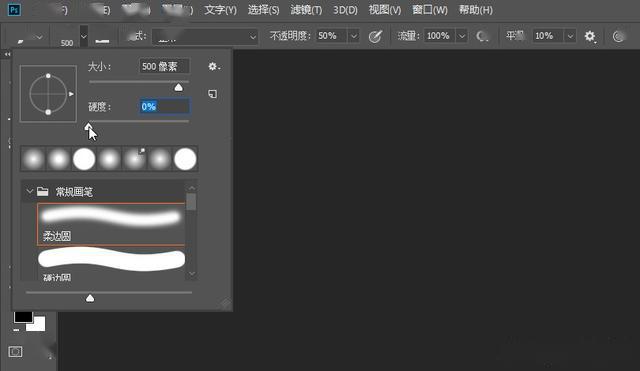Select the first recent soft brush thumbnail
The width and height of the screenshot is (640, 371).
pos(33,159)
